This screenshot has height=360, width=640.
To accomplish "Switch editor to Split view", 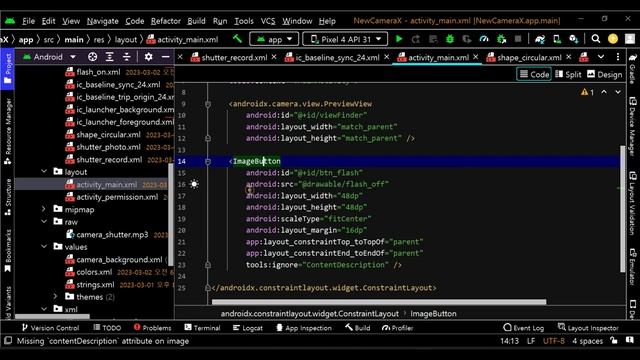I will 568,74.
